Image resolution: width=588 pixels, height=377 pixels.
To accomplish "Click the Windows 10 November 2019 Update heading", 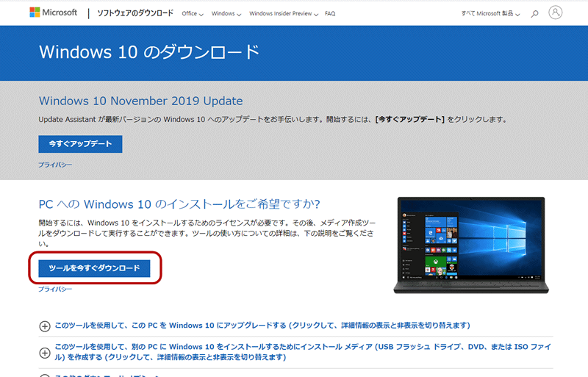I will [140, 101].
